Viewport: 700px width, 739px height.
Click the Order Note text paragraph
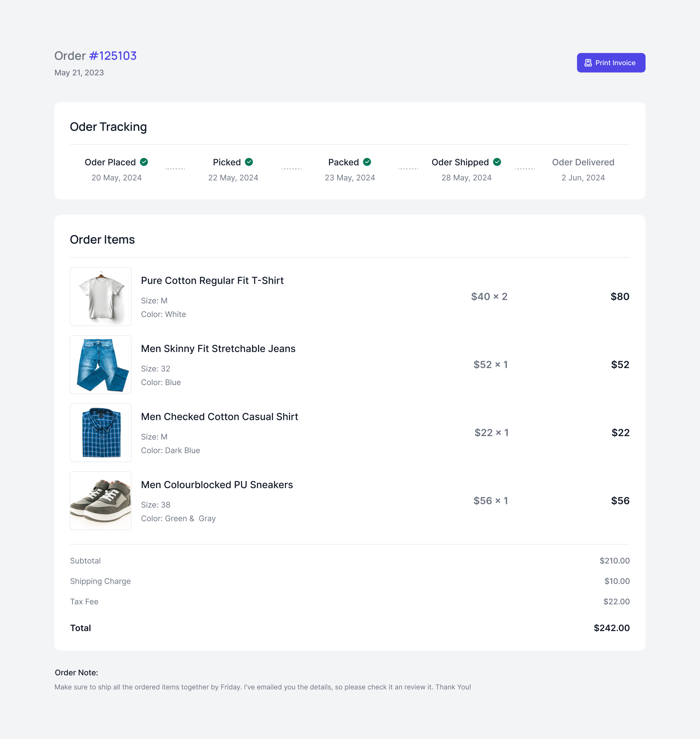(x=263, y=687)
